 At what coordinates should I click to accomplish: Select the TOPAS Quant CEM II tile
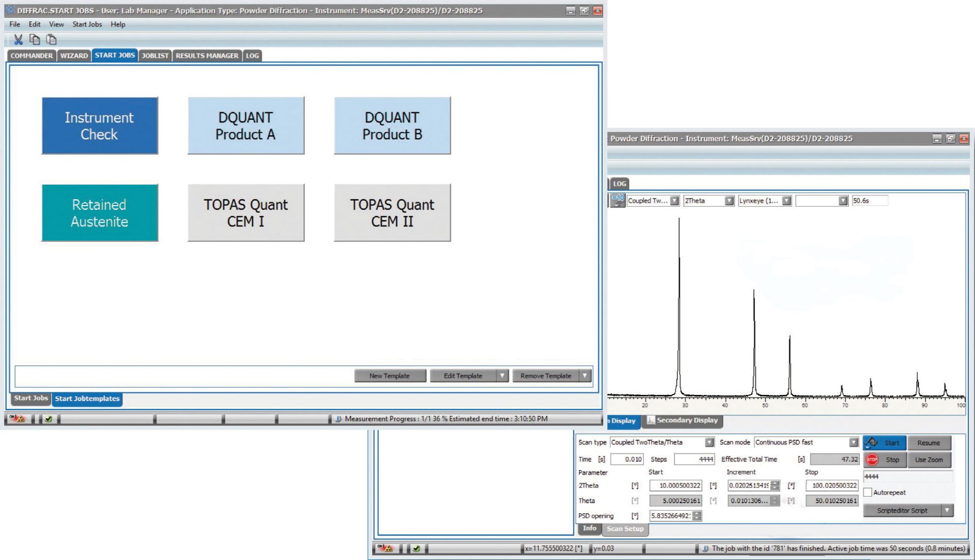(x=392, y=213)
